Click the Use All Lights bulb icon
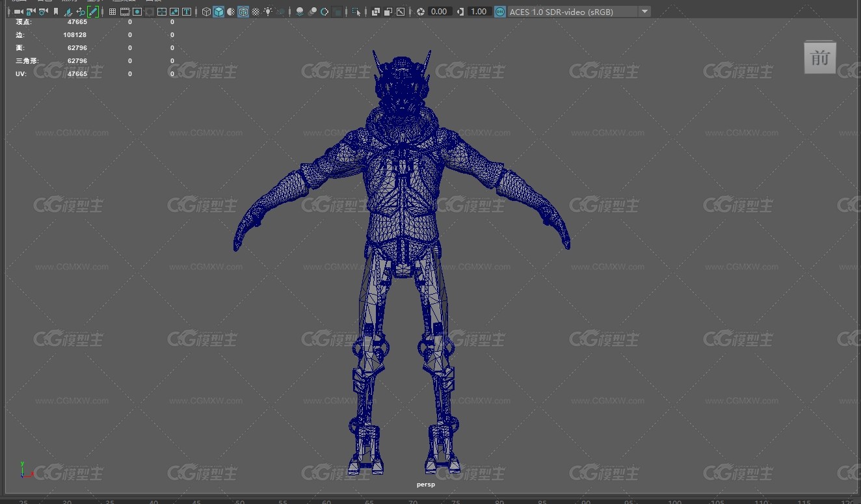 (268, 12)
